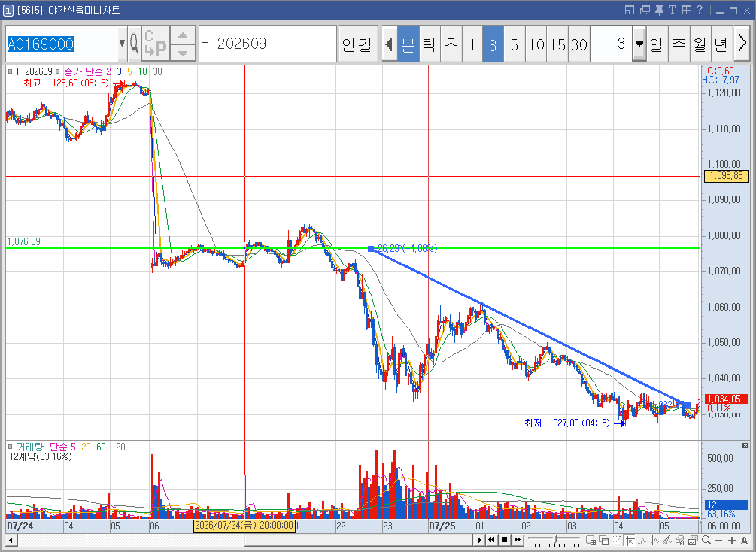Viewport: 756px width, 552px height.
Task: Click the F 202609 name field
Action: click(x=268, y=44)
